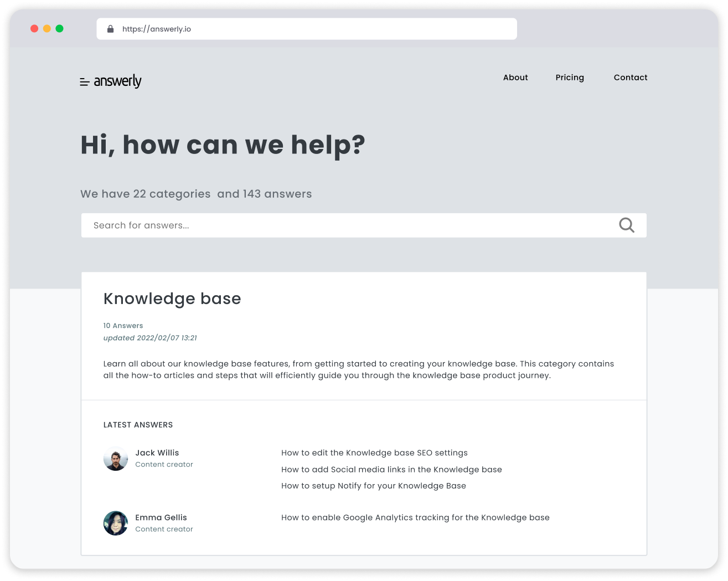
Task: Click the green maximize dot
Action: point(60,29)
